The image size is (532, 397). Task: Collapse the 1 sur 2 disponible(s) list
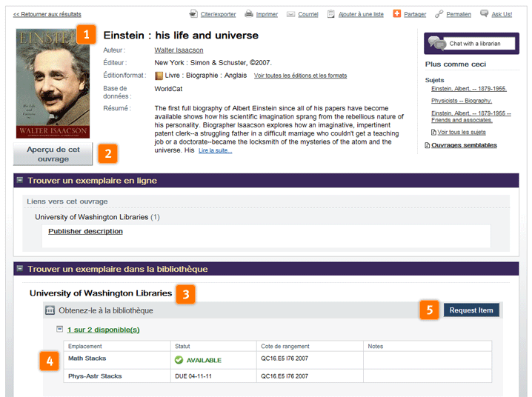[60, 329]
